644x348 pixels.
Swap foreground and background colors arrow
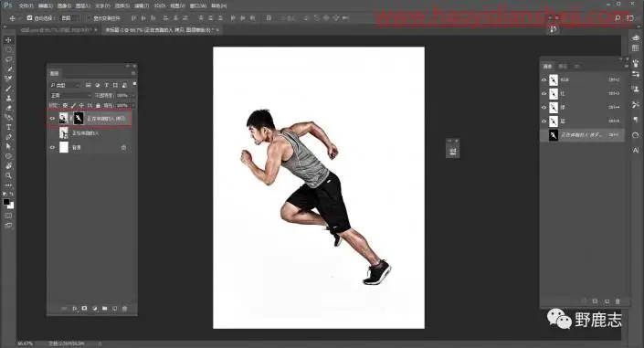tap(12, 195)
